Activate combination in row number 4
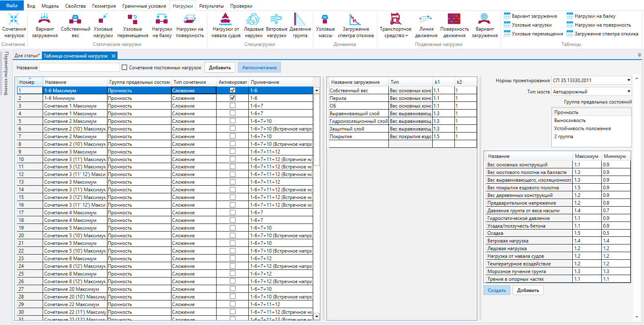This screenshot has height=325, width=644. coord(233,113)
